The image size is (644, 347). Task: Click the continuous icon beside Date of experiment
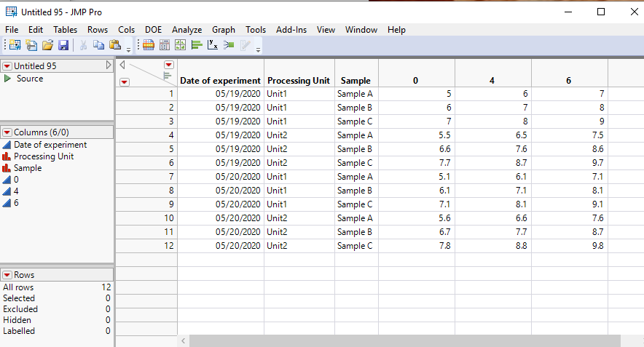pos(7,145)
